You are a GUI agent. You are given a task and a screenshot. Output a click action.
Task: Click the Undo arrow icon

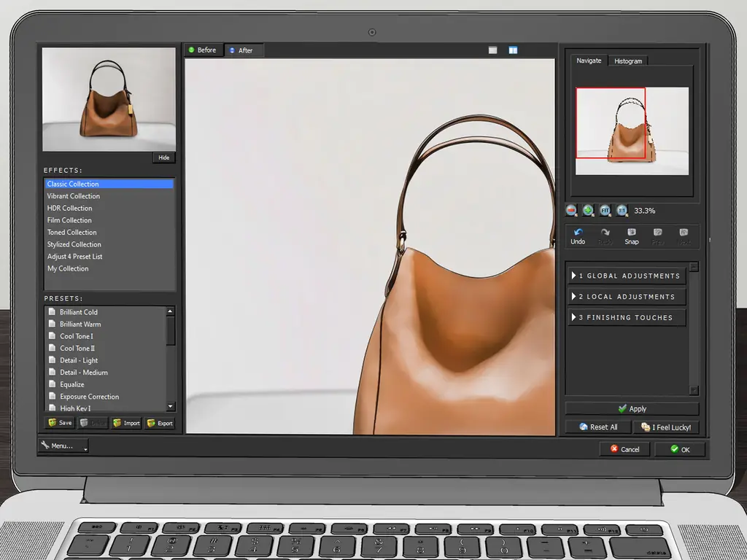point(578,233)
